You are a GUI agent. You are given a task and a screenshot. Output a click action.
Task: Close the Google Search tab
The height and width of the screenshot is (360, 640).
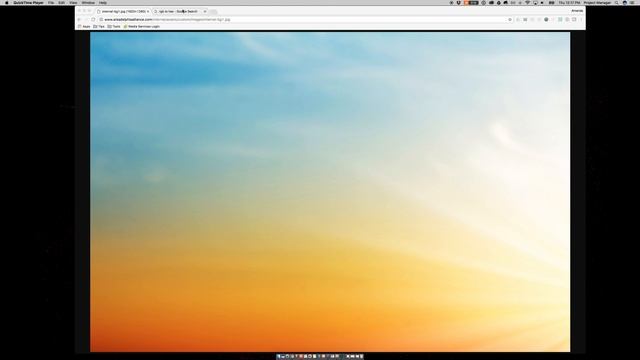[205, 11]
